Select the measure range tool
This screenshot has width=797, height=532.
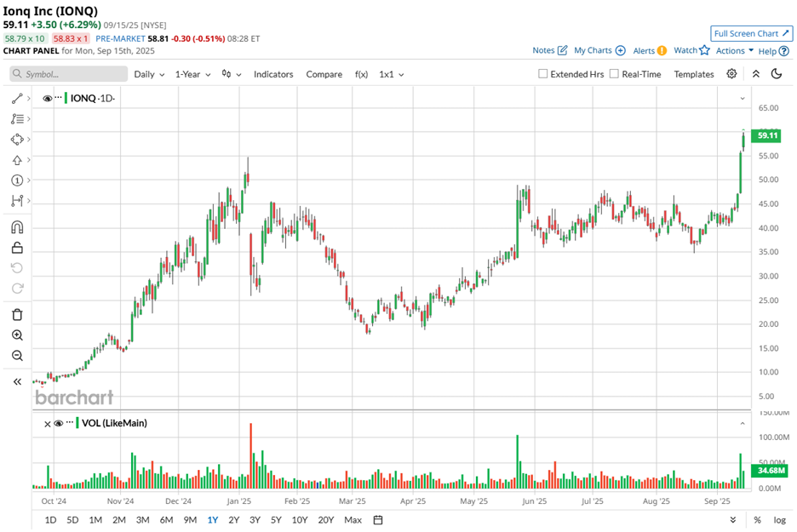pos(17,201)
